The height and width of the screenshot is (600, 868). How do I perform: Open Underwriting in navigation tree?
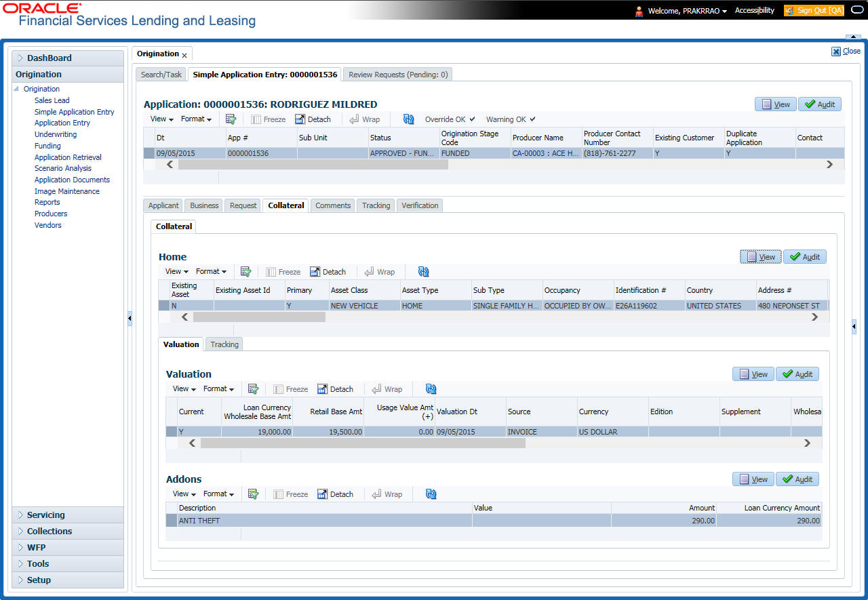[56, 134]
